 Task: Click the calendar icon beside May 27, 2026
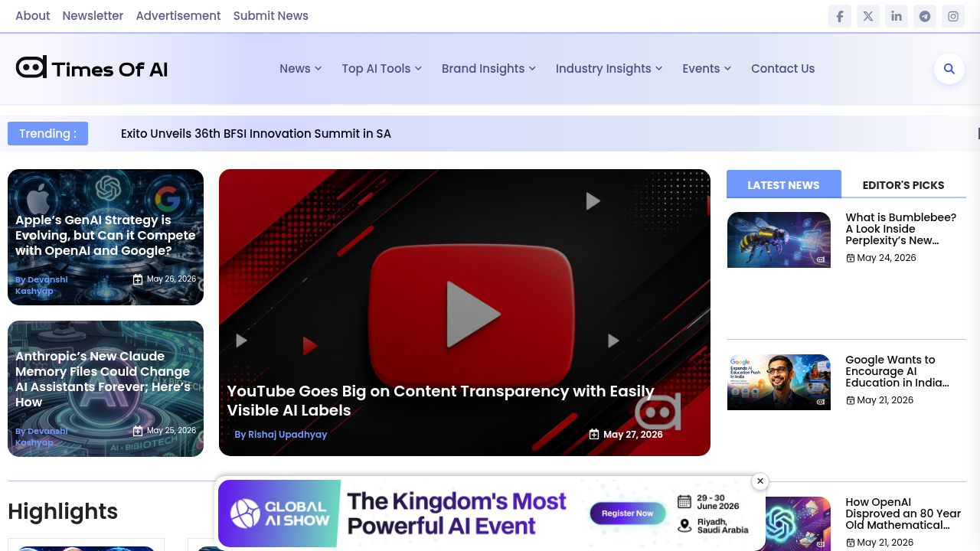click(594, 435)
